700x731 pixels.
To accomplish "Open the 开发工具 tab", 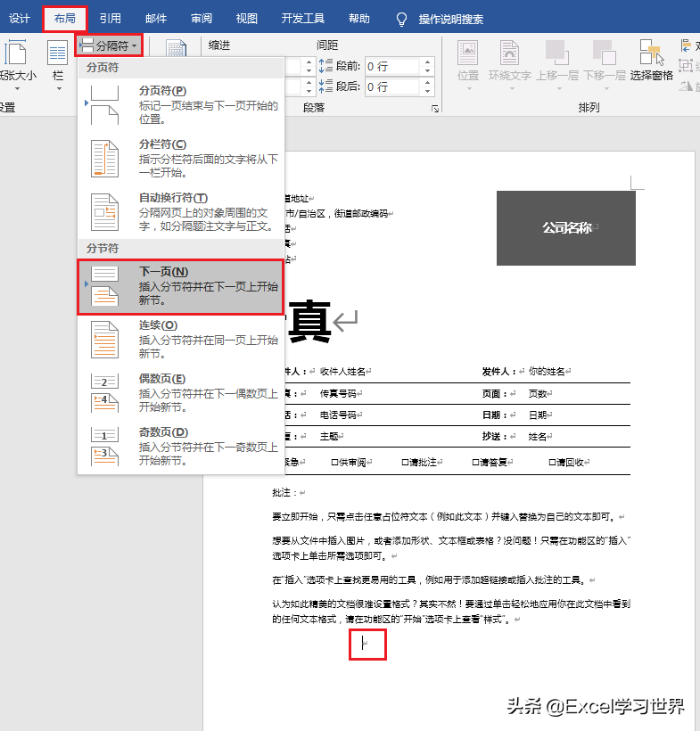I will point(302,19).
